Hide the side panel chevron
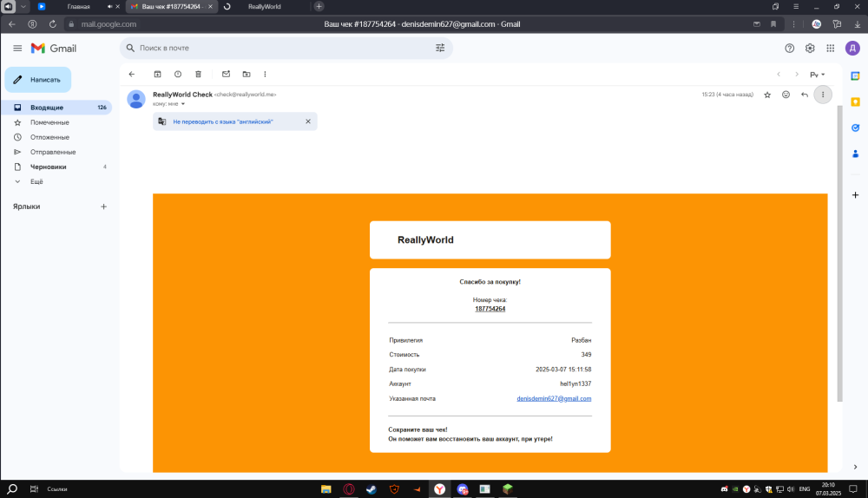This screenshot has width=868, height=498. 855,467
